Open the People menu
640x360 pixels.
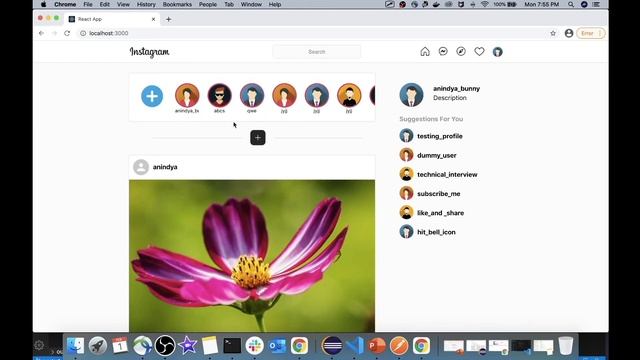pos(208,4)
